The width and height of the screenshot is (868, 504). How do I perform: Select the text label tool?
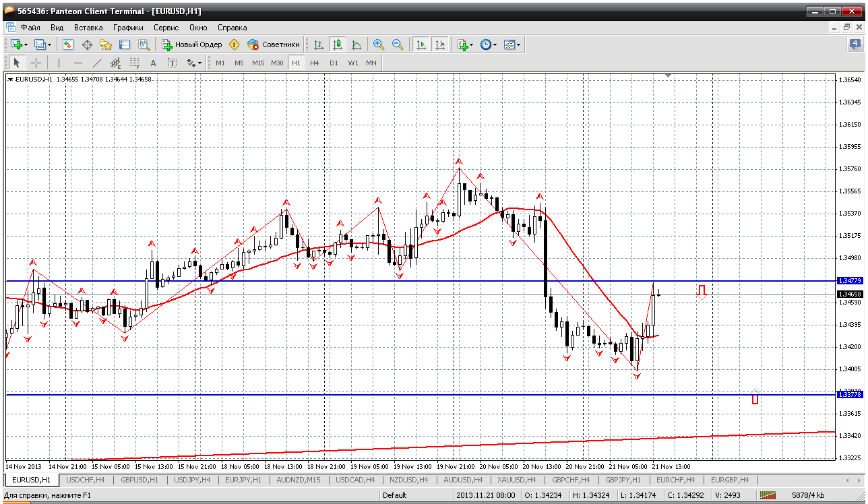(x=172, y=63)
